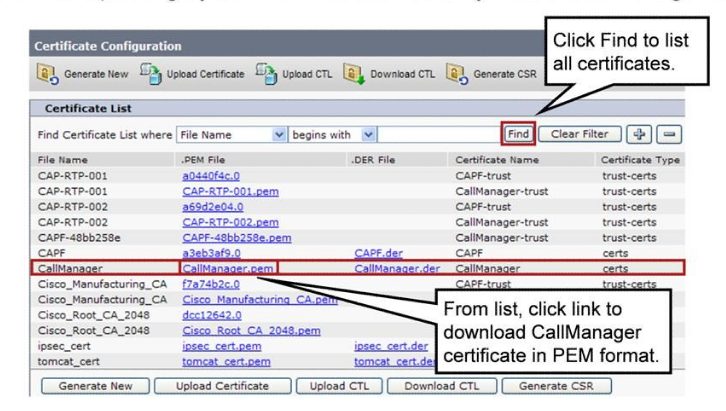
Task: Select the CAPF-48bb258e file name cell
Action: [x=79, y=238]
